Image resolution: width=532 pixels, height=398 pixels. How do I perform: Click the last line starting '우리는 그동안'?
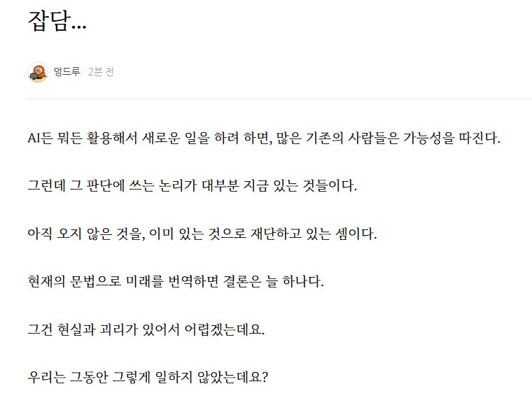[148, 377]
